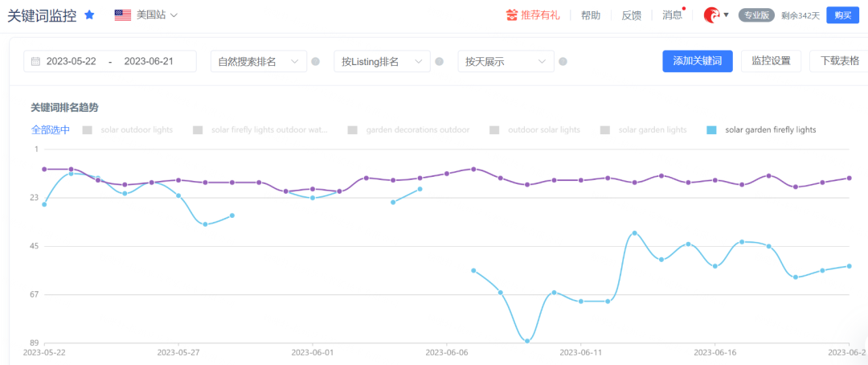The height and width of the screenshot is (365, 868).
Task: Open the 按Listing排名 dropdown
Action: pos(382,61)
